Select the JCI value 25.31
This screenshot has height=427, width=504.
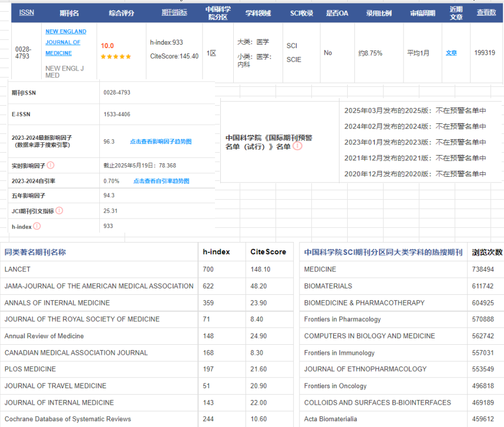tap(110, 211)
